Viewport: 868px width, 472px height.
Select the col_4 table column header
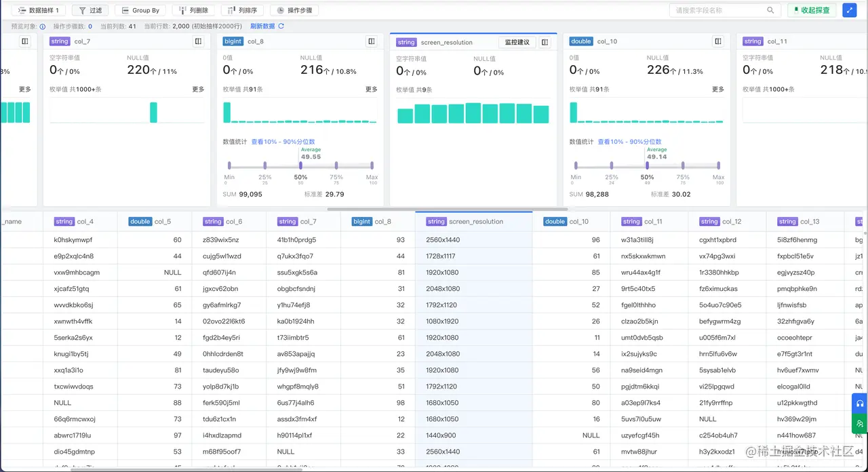(80, 221)
